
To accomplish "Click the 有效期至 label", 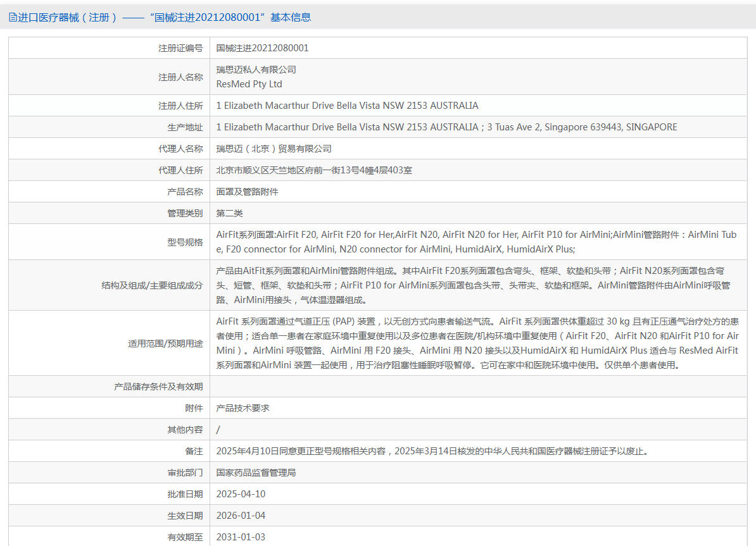I will (185, 537).
